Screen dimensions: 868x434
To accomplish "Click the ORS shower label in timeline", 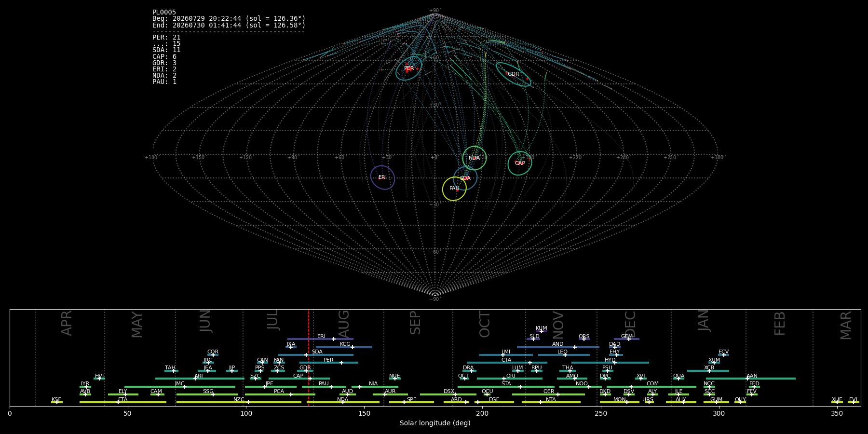I will tap(584, 337).
